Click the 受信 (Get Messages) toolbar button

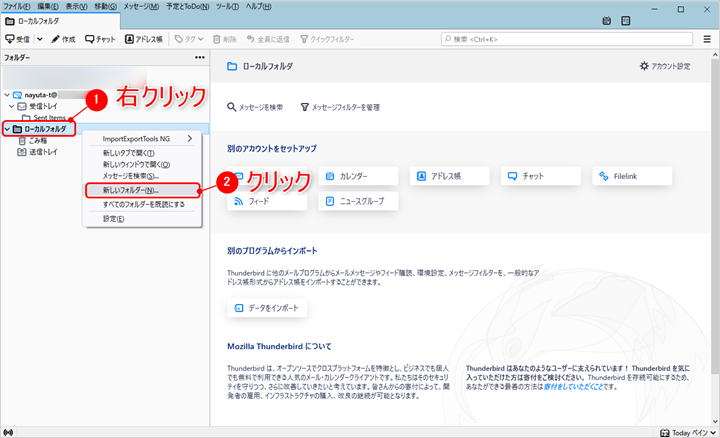click(17, 39)
